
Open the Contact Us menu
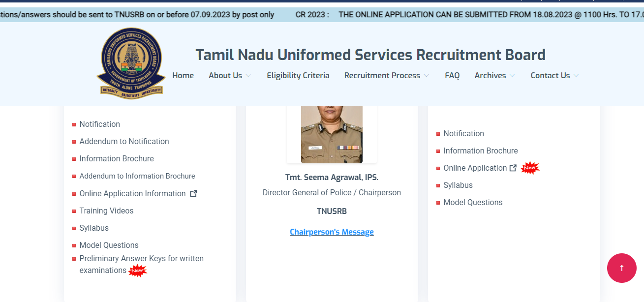click(550, 75)
